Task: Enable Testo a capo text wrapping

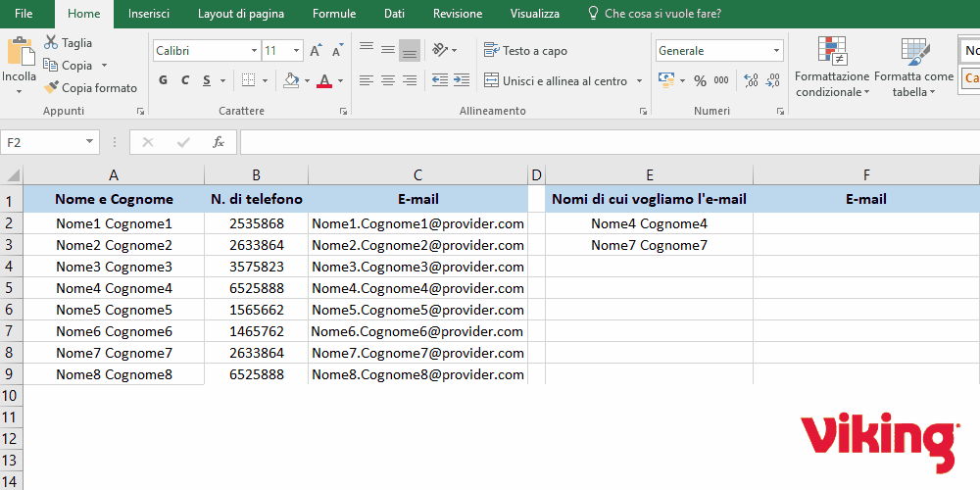Action: pyautogui.click(x=525, y=51)
